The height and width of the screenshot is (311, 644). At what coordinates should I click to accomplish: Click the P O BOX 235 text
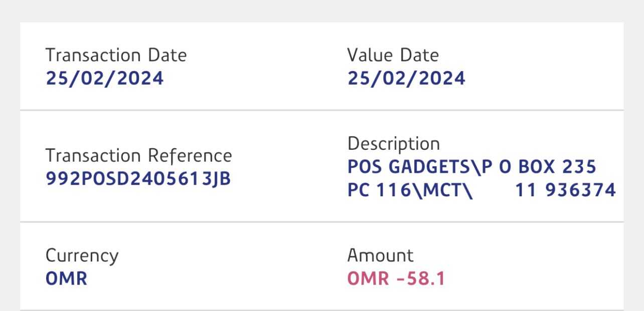pyautogui.click(x=539, y=167)
